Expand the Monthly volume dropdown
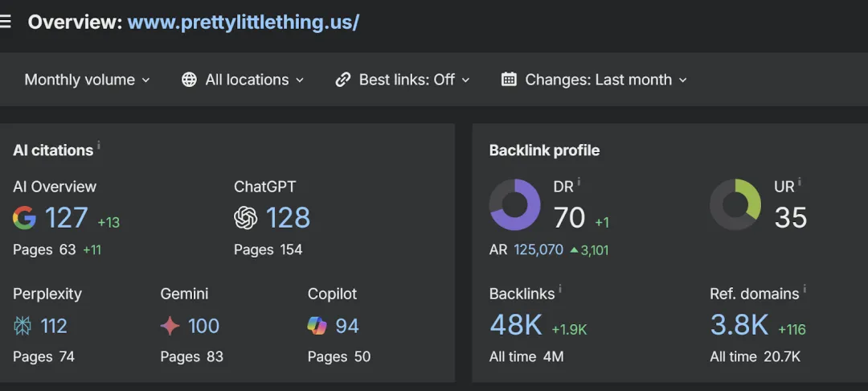This screenshot has height=391, width=868. [x=87, y=80]
